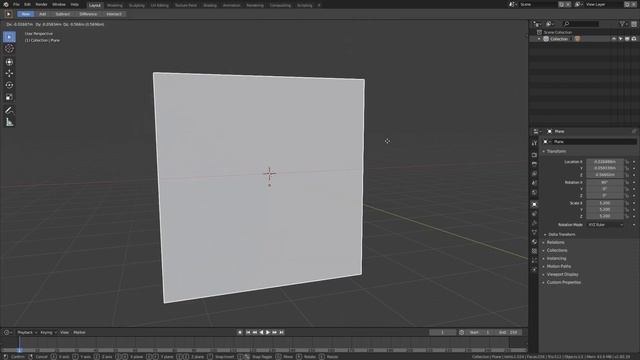Set select mode to Difference
This screenshot has width=640, height=360.
tap(88, 14)
